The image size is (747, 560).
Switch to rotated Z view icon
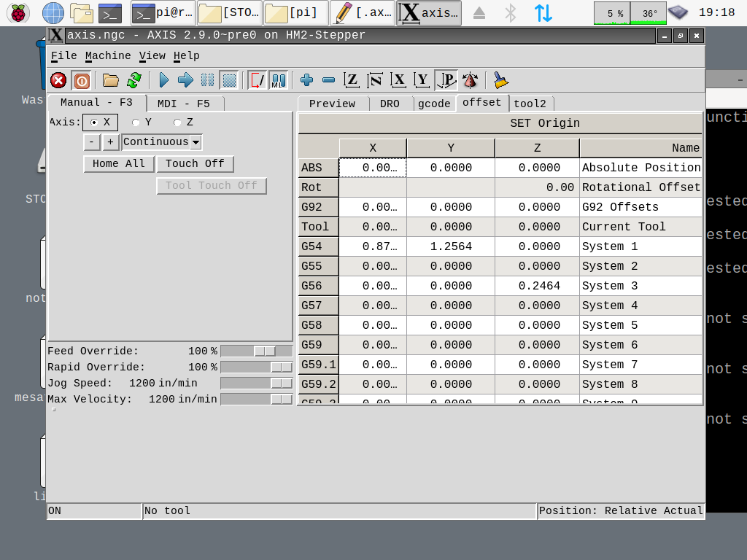tap(375, 80)
